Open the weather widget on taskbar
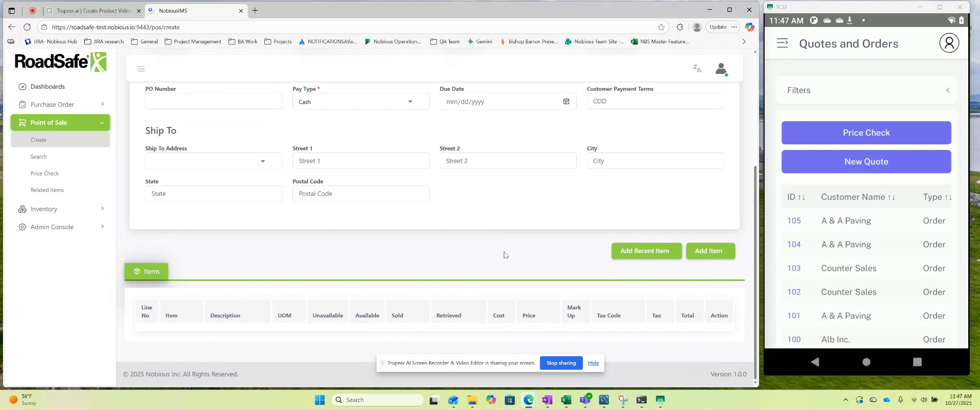 click(23, 400)
